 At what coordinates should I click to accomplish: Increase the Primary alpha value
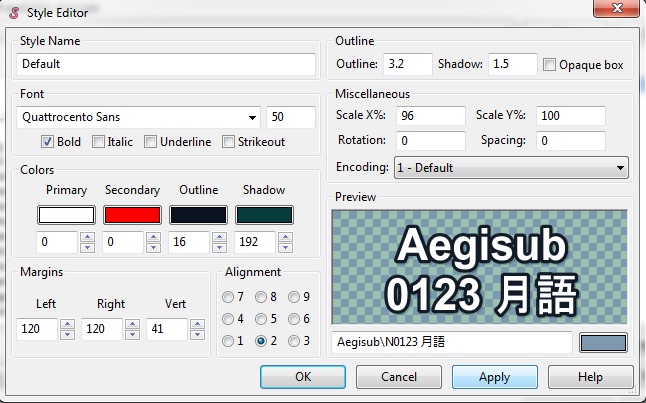(87, 237)
